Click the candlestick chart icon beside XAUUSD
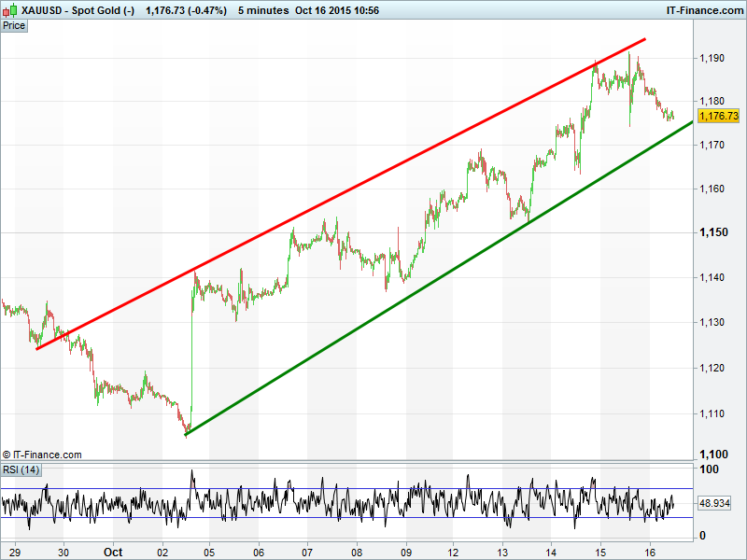The height and width of the screenshot is (560, 747). (x=10, y=10)
